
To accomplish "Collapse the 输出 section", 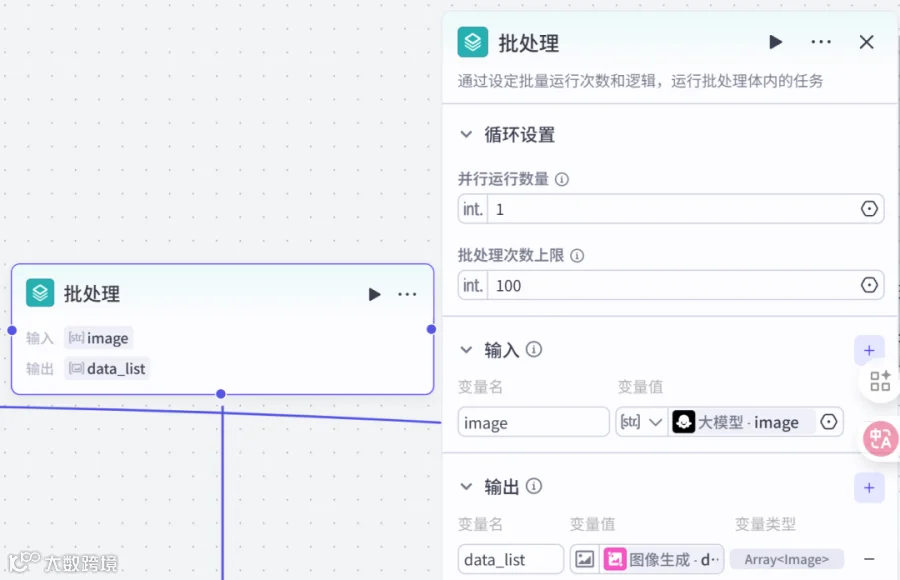I will click(466, 487).
